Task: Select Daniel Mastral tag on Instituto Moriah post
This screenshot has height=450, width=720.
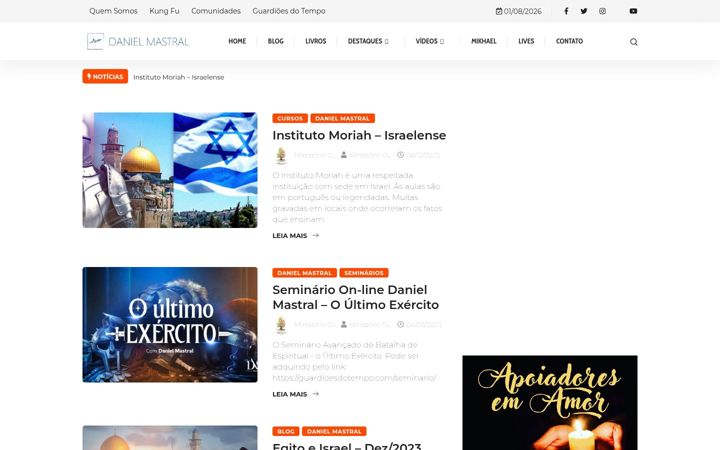Action: [x=343, y=118]
